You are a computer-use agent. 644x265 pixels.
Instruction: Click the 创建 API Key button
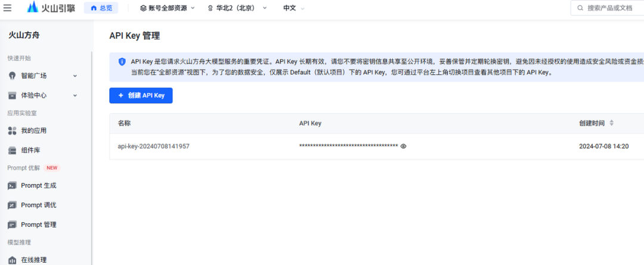[x=141, y=95]
